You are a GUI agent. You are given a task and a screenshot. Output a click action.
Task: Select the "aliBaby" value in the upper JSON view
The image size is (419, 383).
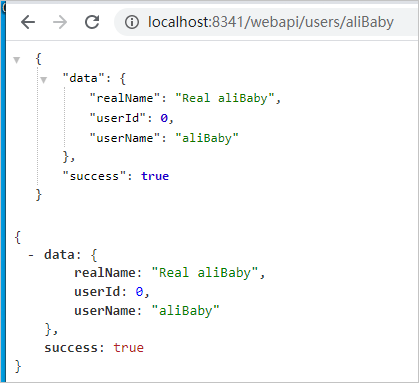(x=207, y=138)
